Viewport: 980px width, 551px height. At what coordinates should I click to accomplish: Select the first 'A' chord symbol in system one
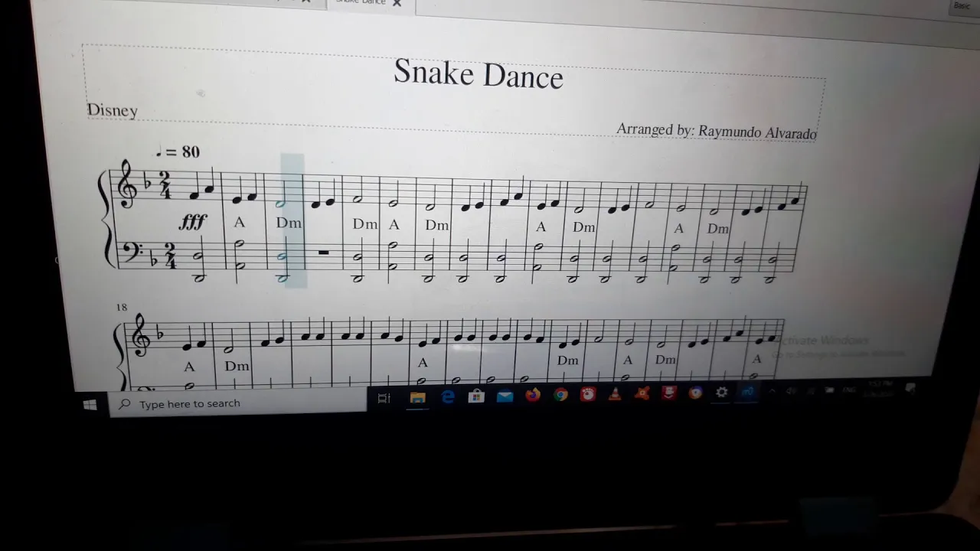tap(240, 222)
